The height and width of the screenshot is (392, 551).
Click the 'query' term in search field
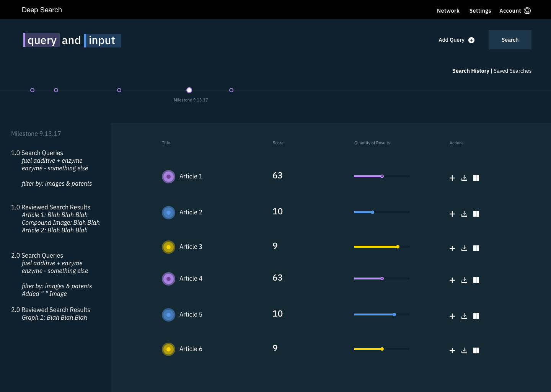coord(41,40)
